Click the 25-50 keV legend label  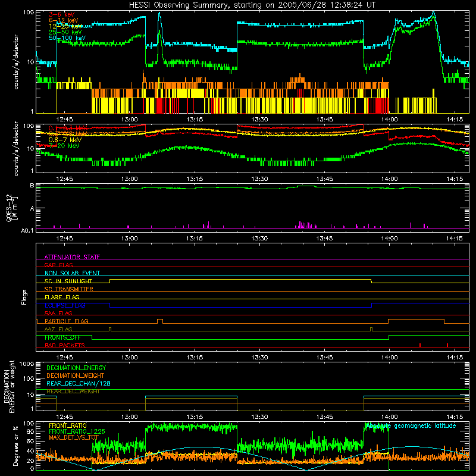[65, 32]
